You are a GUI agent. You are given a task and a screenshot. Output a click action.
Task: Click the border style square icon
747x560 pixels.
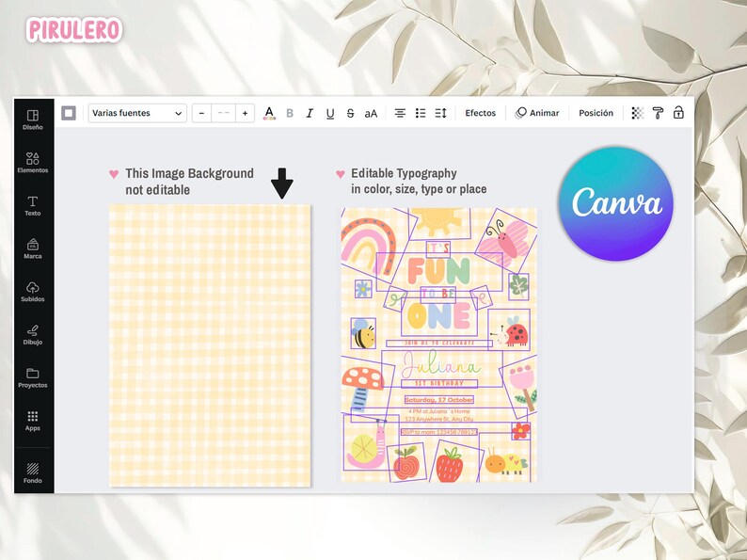tap(69, 113)
